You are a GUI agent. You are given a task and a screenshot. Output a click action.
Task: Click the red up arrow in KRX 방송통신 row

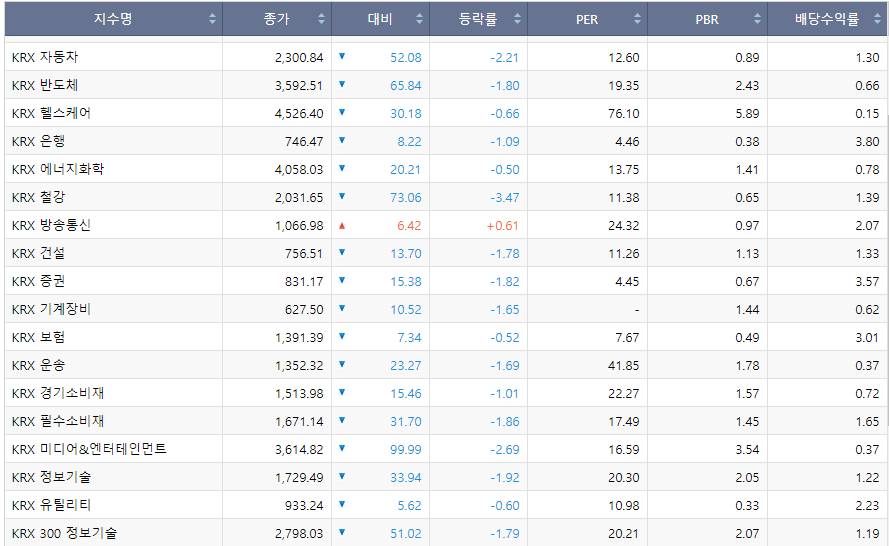(342, 226)
